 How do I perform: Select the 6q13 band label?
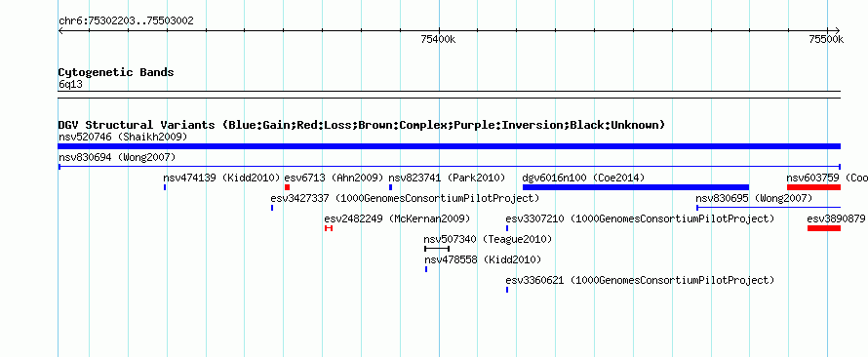coord(70,85)
